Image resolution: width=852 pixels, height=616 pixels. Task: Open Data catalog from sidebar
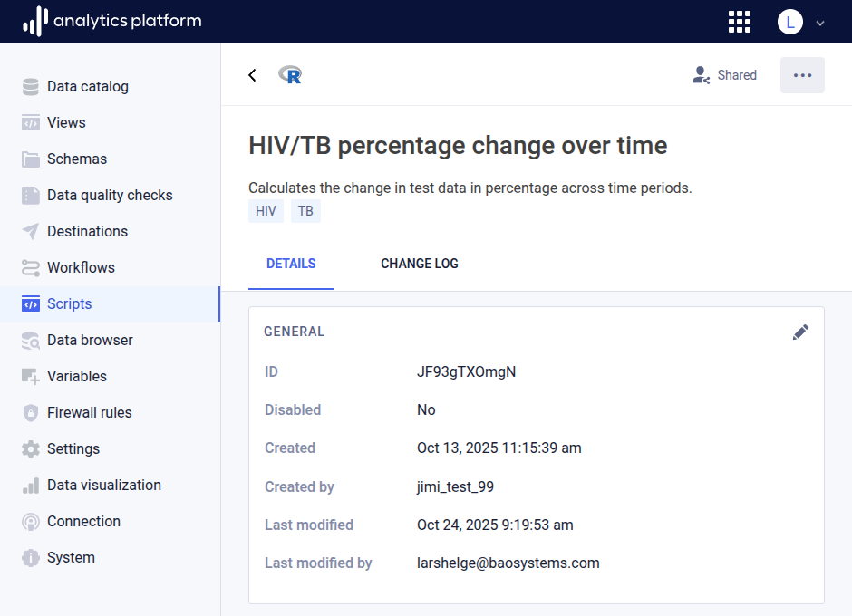click(87, 86)
